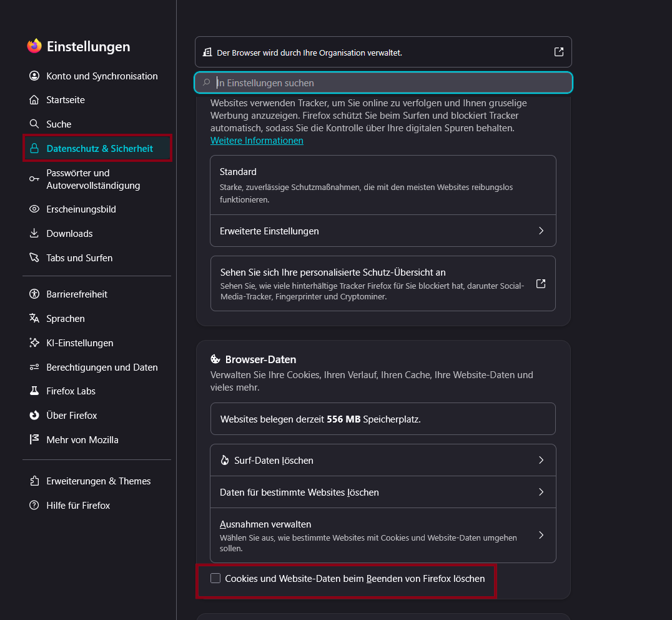The image size is (672, 620).
Task: Click the Websites belegen derzeit 556 MB box
Action: (383, 419)
